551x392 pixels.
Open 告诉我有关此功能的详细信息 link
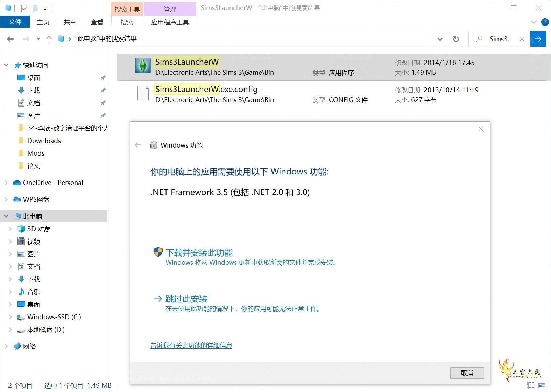point(191,345)
